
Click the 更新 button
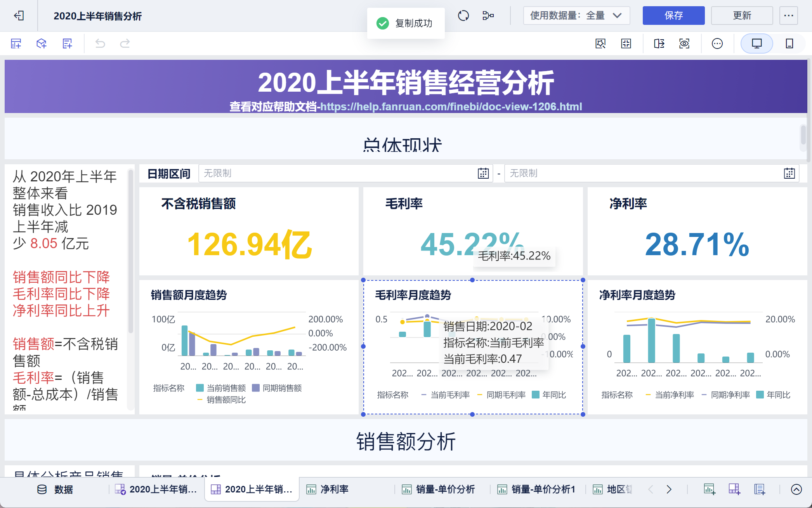[742, 16]
